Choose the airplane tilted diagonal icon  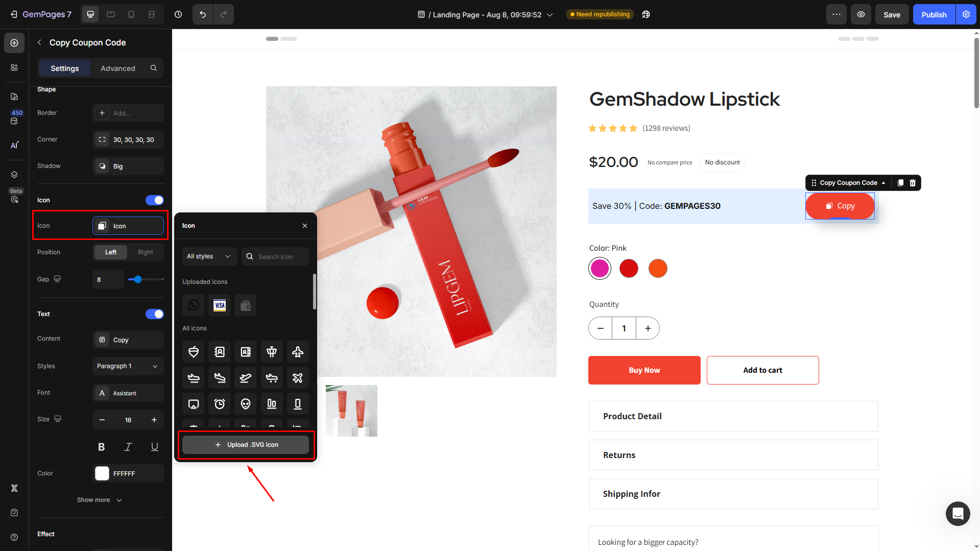tap(298, 378)
